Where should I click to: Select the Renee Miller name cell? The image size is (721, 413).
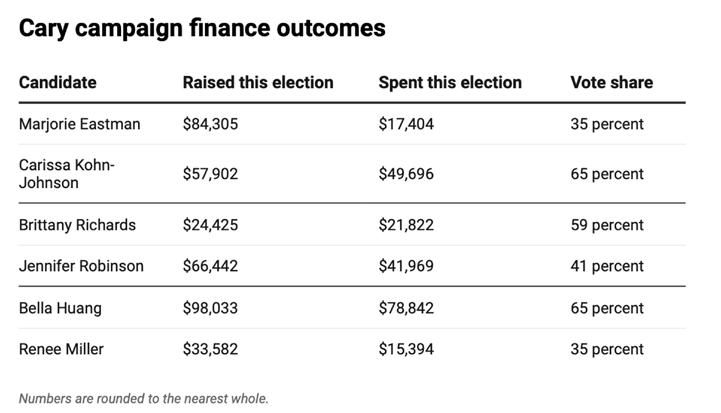point(61,349)
